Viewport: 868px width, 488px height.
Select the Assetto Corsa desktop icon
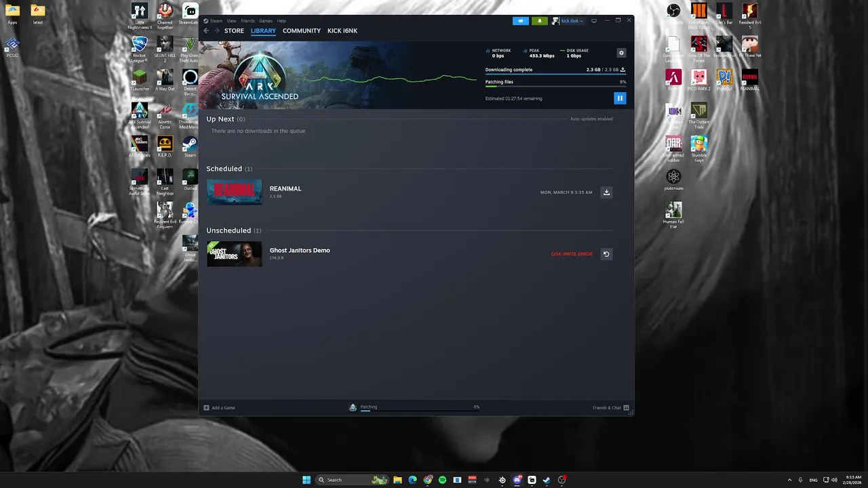tap(165, 115)
